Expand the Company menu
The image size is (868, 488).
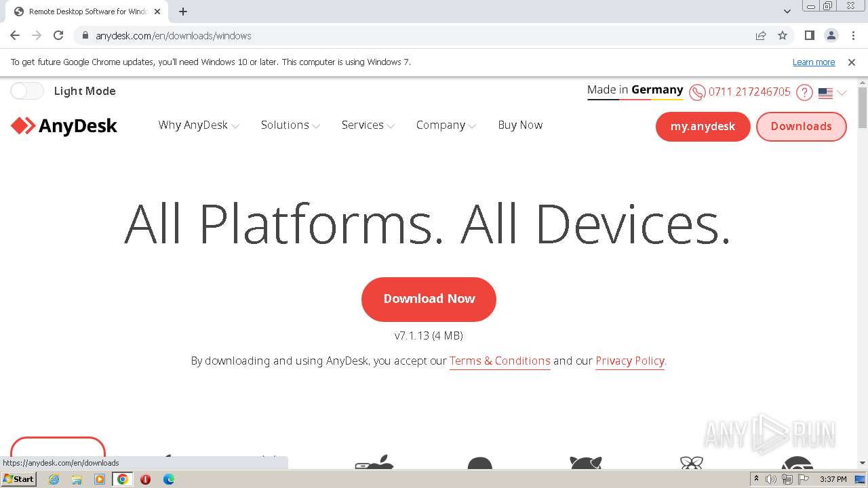coord(446,125)
